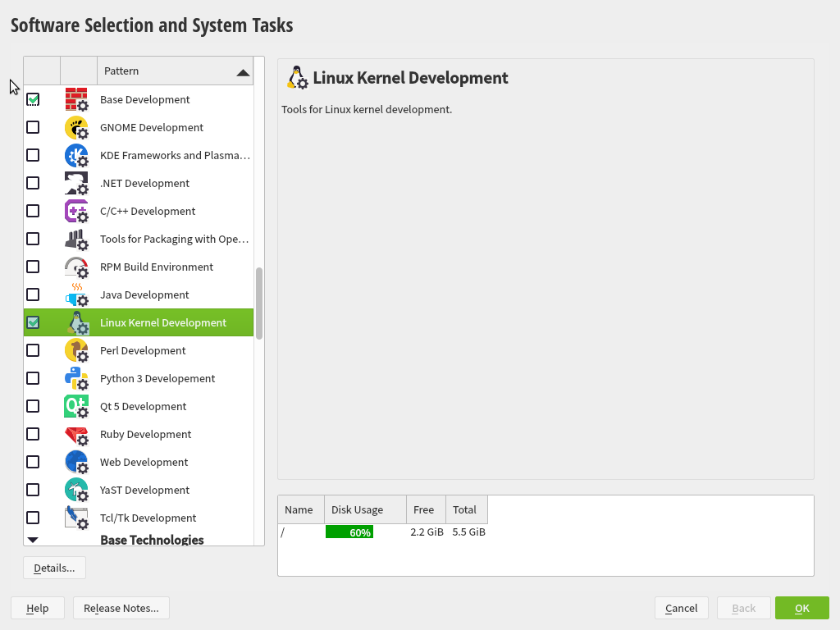Click the Tools for Packaging factory icon
The height and width of the screenshot is (630, 840).
76,239
